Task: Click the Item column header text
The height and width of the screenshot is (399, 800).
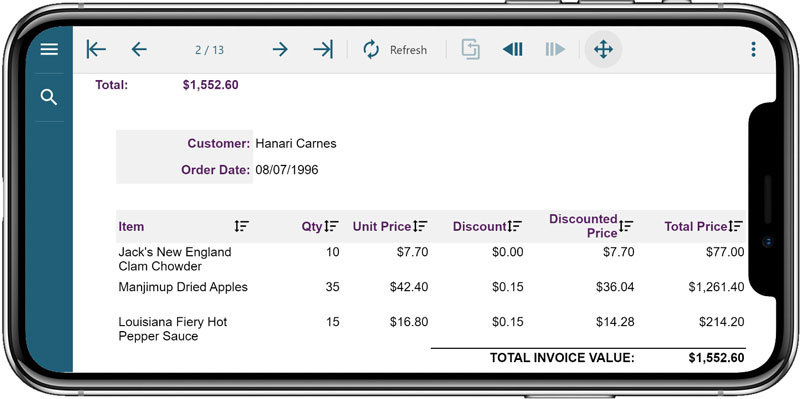Action: pyautogui.click(x=131, y=227)
